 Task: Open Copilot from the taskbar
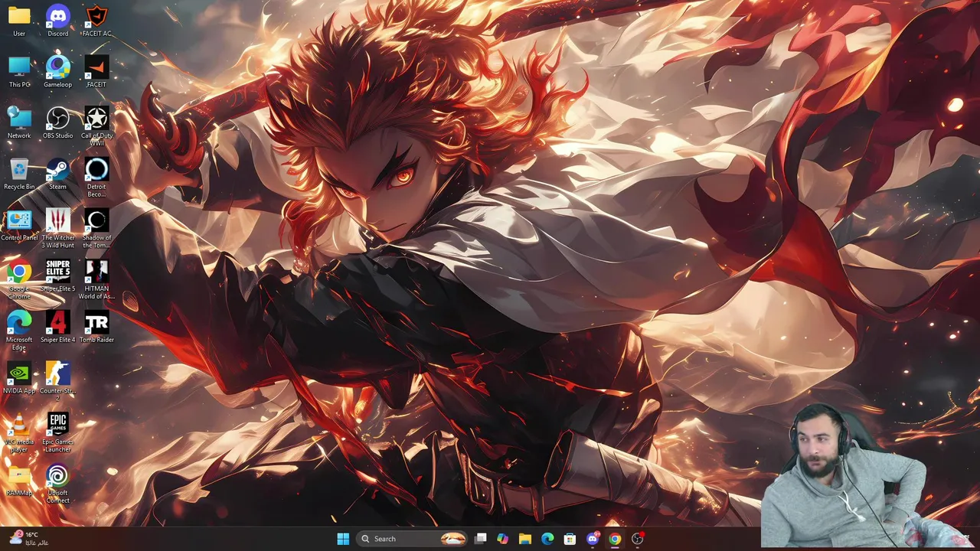pyautogui.click(x=502, y=539)
